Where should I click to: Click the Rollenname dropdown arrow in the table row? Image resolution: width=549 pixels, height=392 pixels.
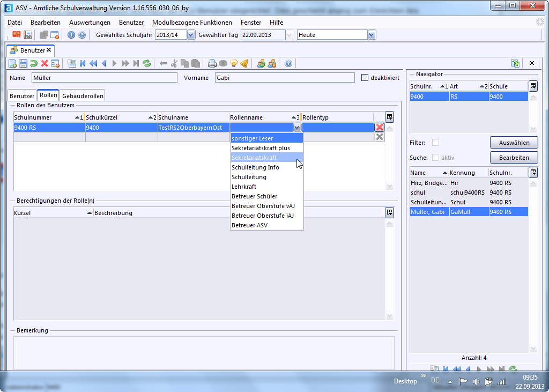point(297,128)
